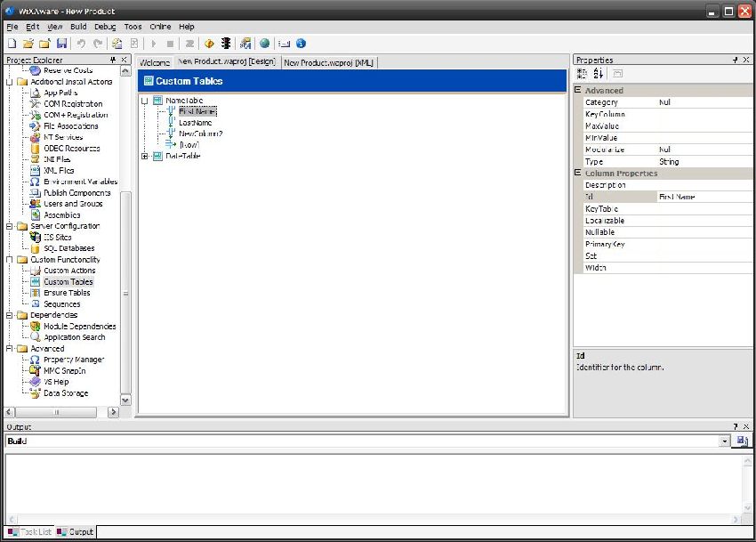The image size is (756, 542).
Task: Collapse Server Configuration folder
Action: tap(9, 226)
